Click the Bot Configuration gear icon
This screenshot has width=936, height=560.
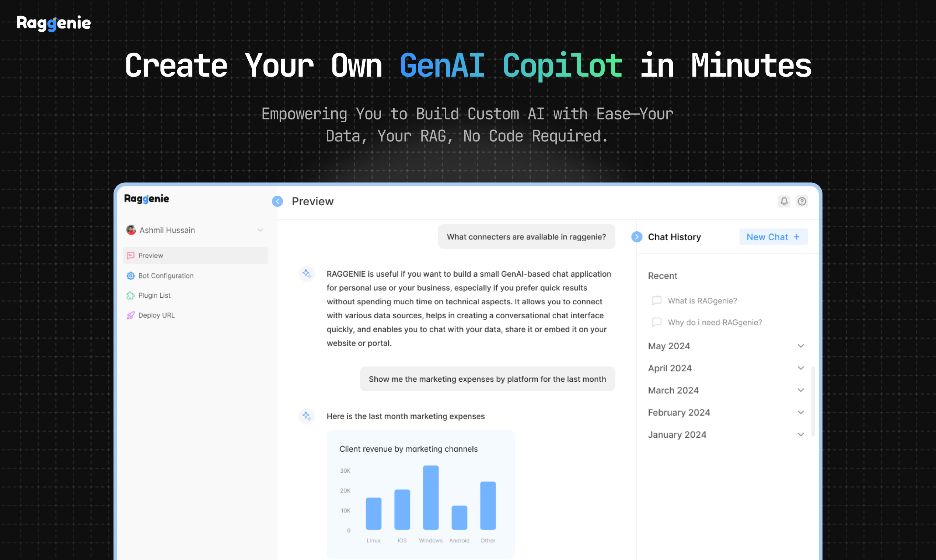pyautogui.click(x=130, y=276)
